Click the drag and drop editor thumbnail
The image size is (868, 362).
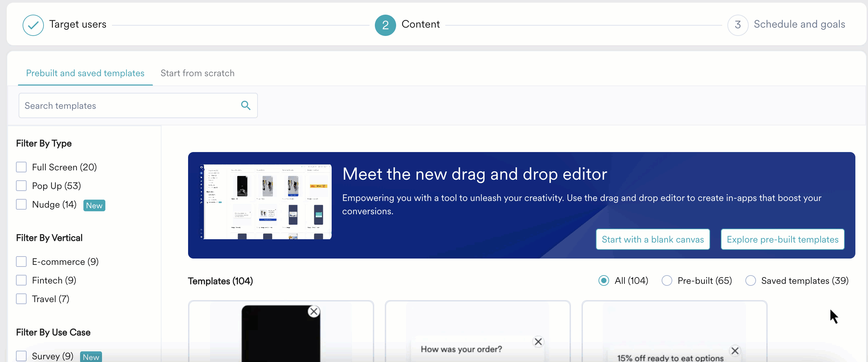point(266,202)
